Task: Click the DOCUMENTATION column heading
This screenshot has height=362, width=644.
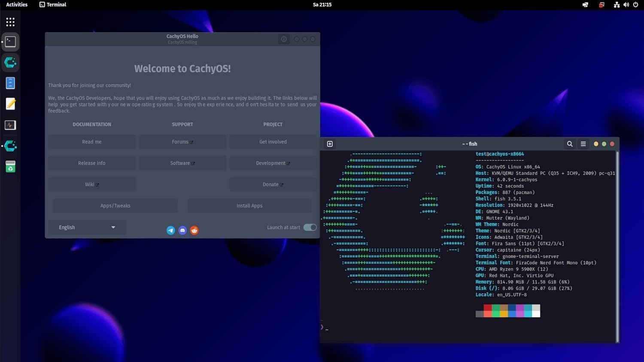Action: point(92,125)
